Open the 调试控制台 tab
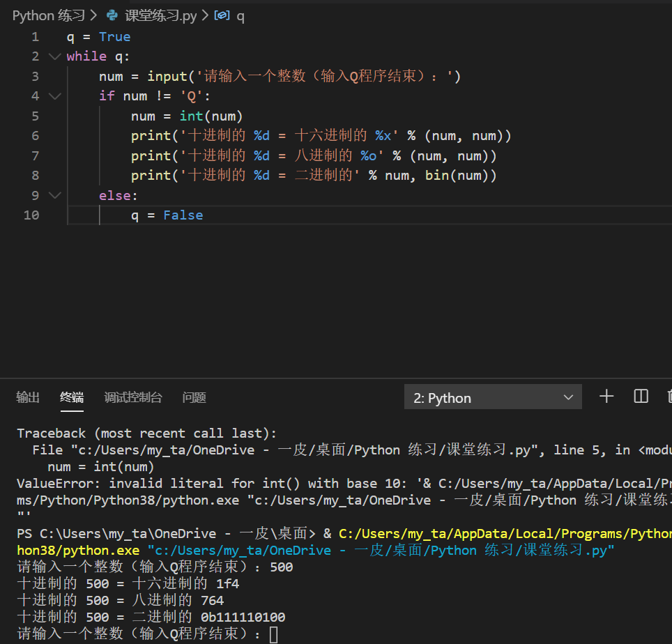This screenshot has height=644, width=672. point(133,397)
